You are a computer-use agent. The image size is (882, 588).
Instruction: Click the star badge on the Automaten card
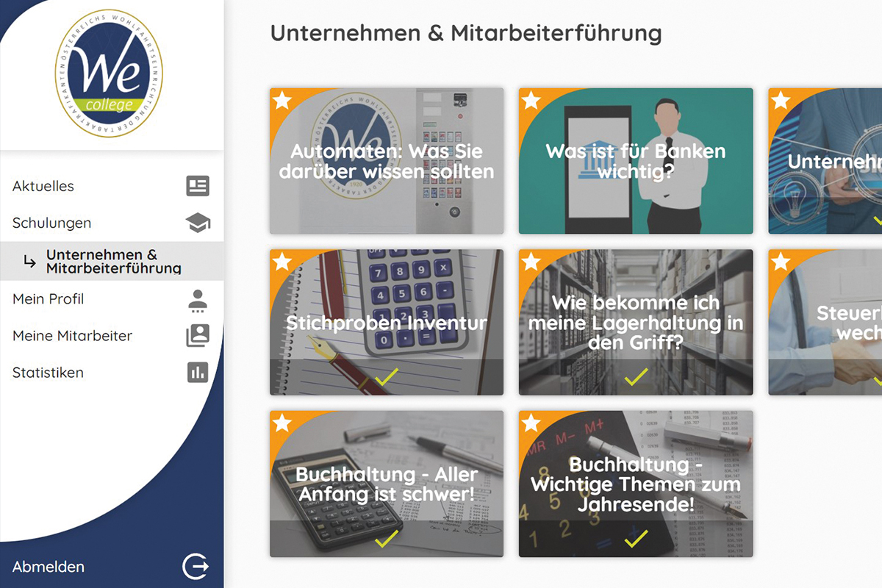(x=282, y=101)
